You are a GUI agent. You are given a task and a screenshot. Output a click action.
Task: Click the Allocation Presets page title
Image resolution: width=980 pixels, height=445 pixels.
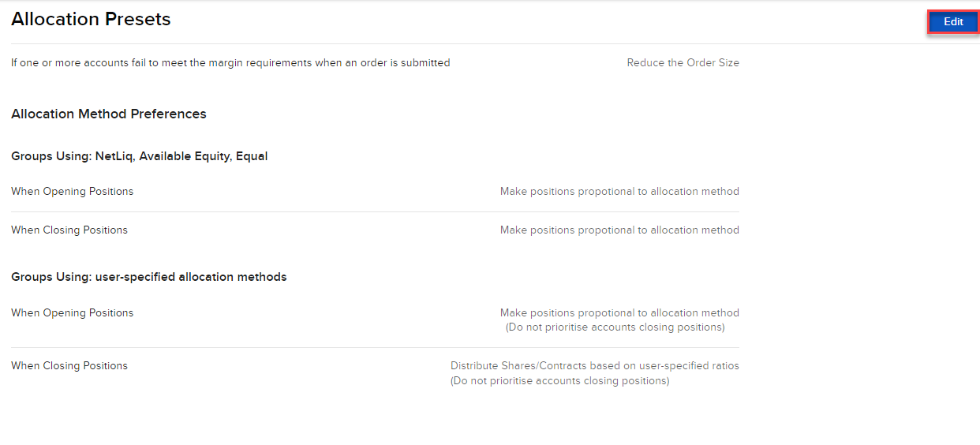click(x=91, y=20)
